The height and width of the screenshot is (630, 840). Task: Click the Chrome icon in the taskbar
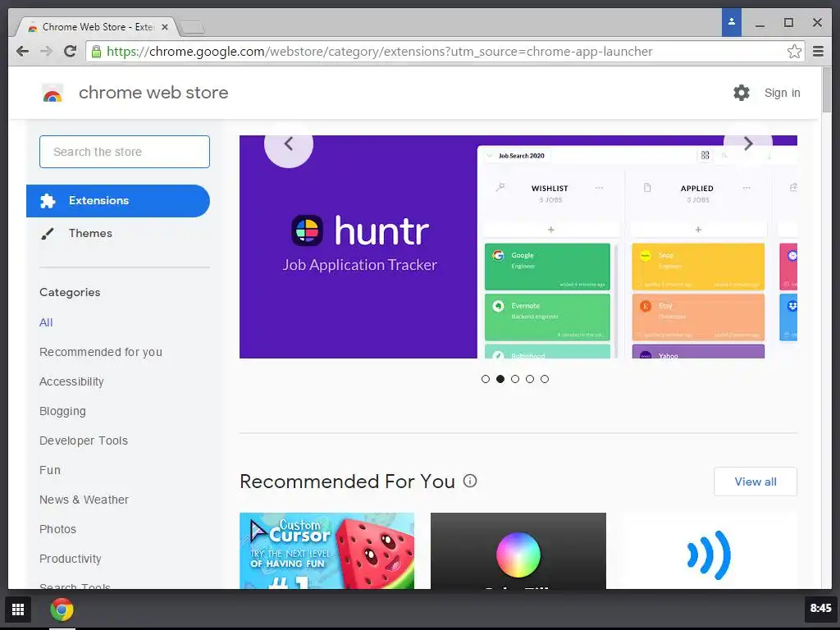pos(62,609)
